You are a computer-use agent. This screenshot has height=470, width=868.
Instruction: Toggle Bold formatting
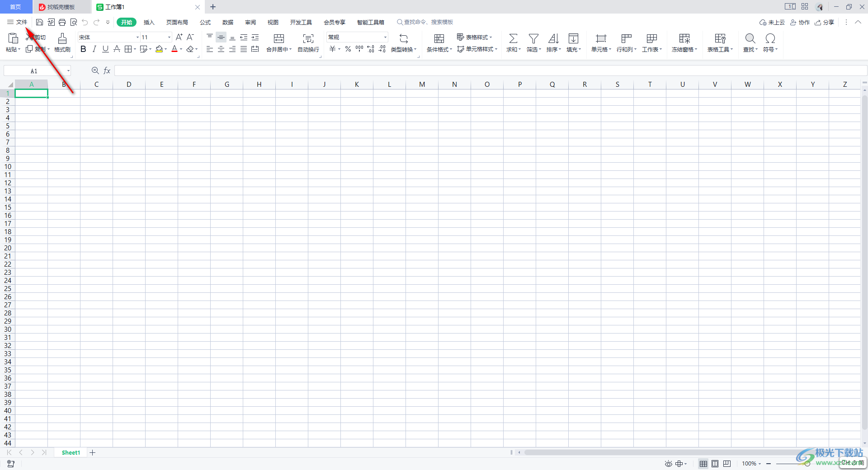83,49
